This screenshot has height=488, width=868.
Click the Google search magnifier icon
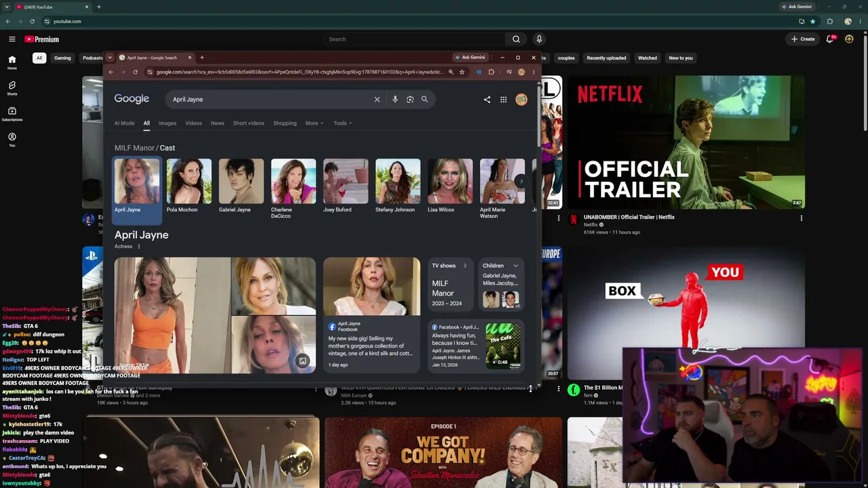425,100
